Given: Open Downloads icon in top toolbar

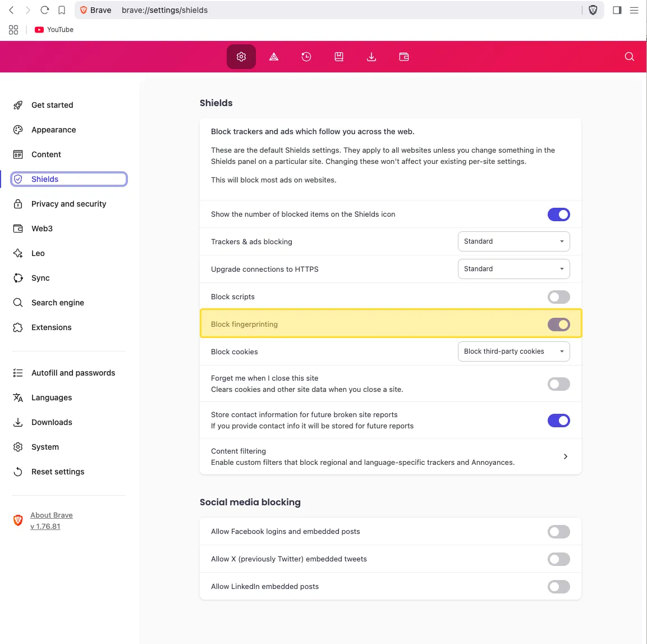Looking at the screenshot, I should (371, 57).
